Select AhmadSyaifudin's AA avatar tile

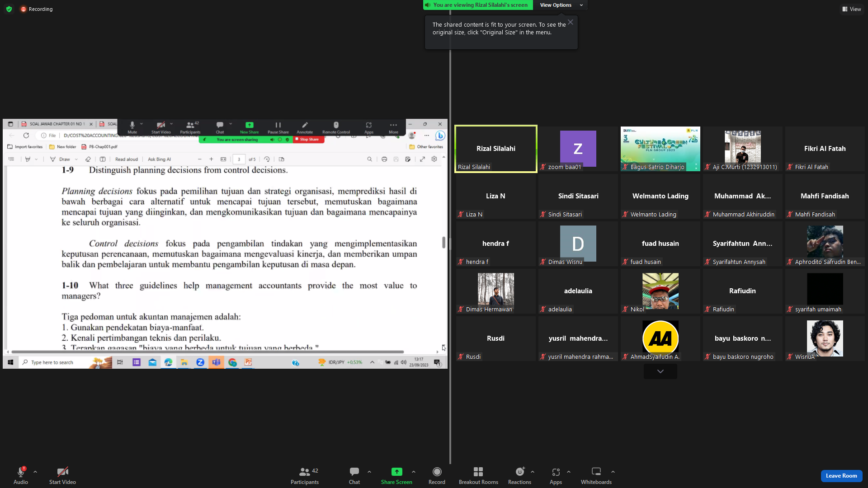[660, 338]
